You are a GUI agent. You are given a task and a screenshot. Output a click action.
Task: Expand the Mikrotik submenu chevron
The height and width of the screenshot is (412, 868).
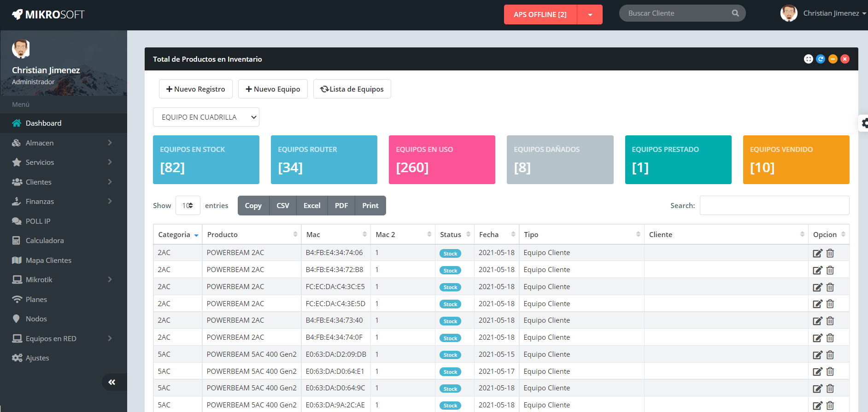click(110, 279)
